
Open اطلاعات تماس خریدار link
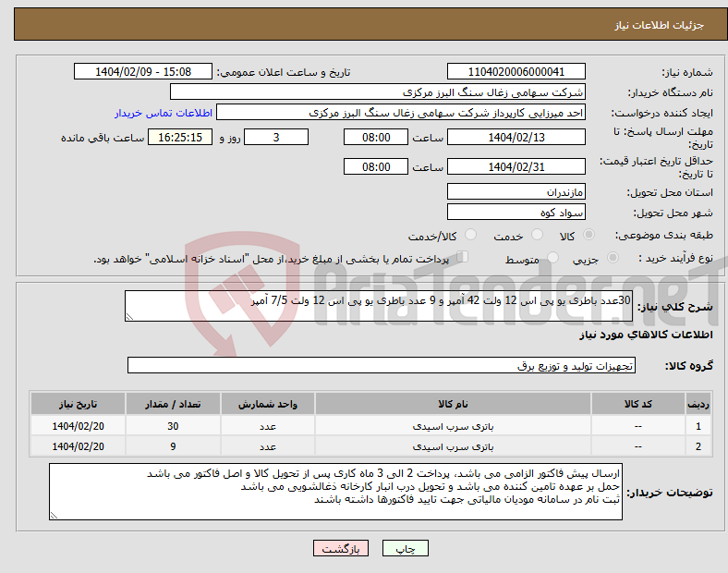tap(164, 113)
